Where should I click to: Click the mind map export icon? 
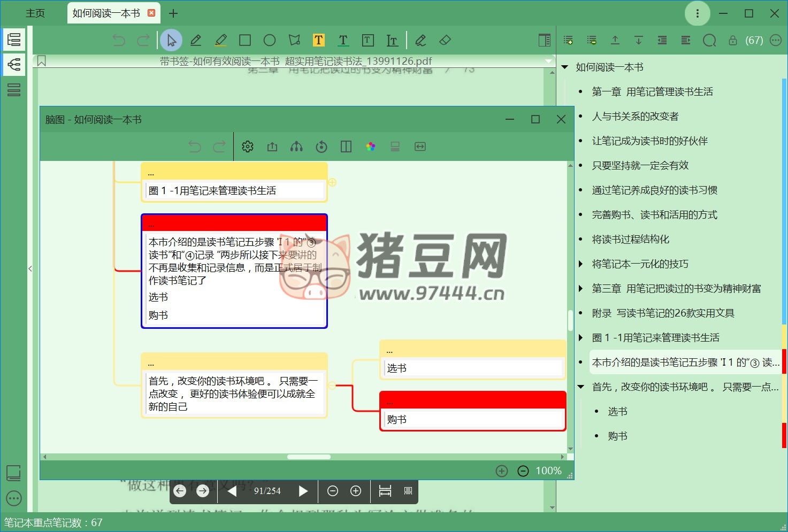click(272, 147)
